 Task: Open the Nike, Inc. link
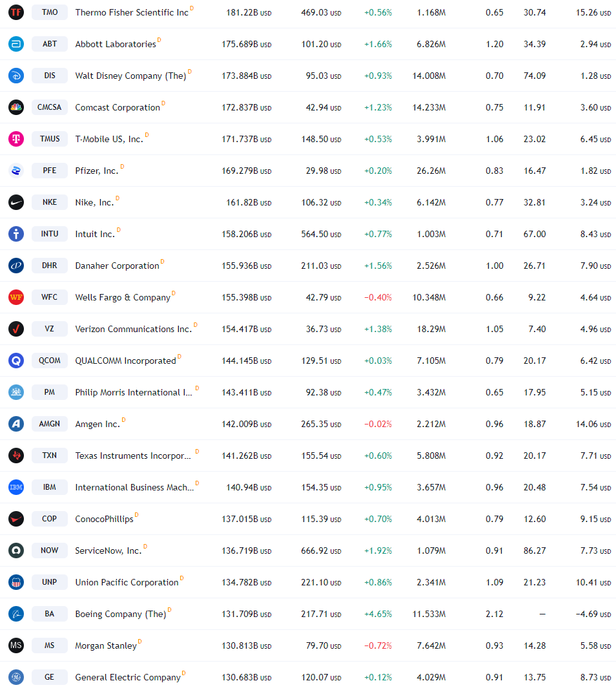pos(94,203)
